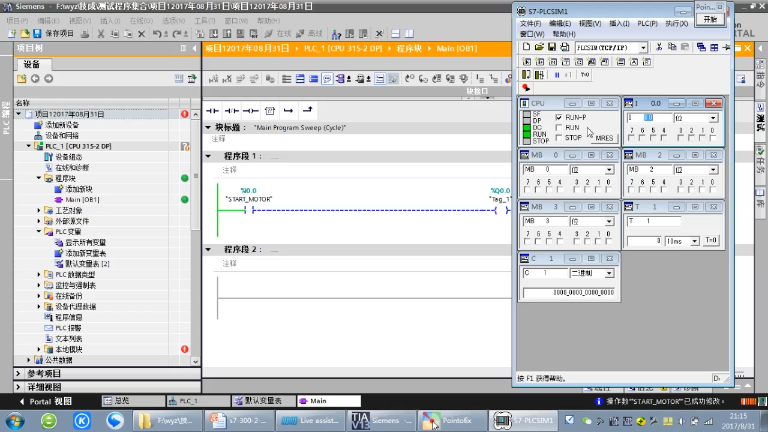Enable RUN mode checkbox
768x432 pixels.
(x=559, y=127)
